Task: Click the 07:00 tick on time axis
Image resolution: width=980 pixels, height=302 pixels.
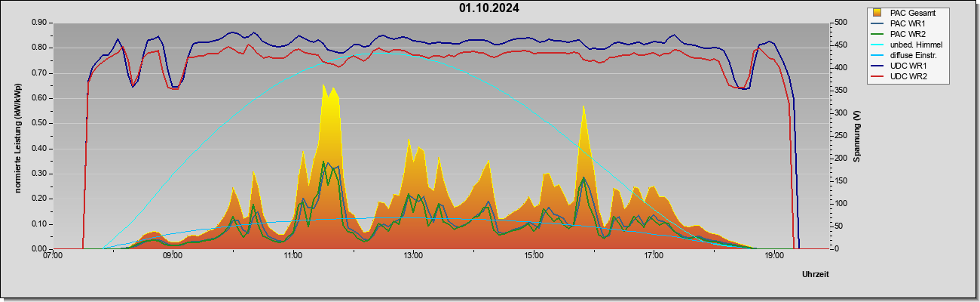Action: [52, 256]
